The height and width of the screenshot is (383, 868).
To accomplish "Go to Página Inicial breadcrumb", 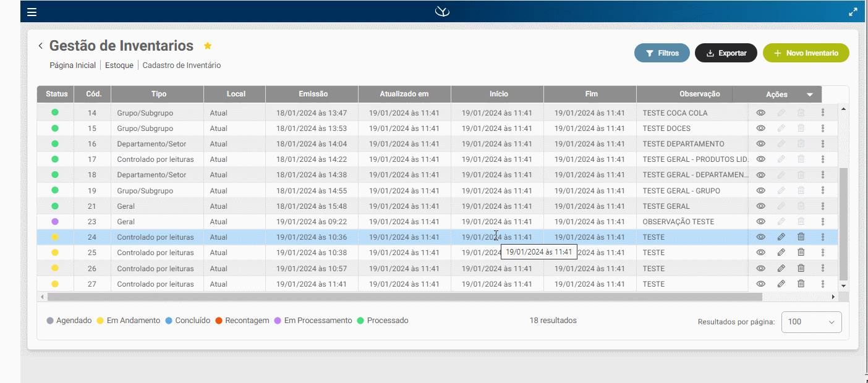I will pos(72,65).
